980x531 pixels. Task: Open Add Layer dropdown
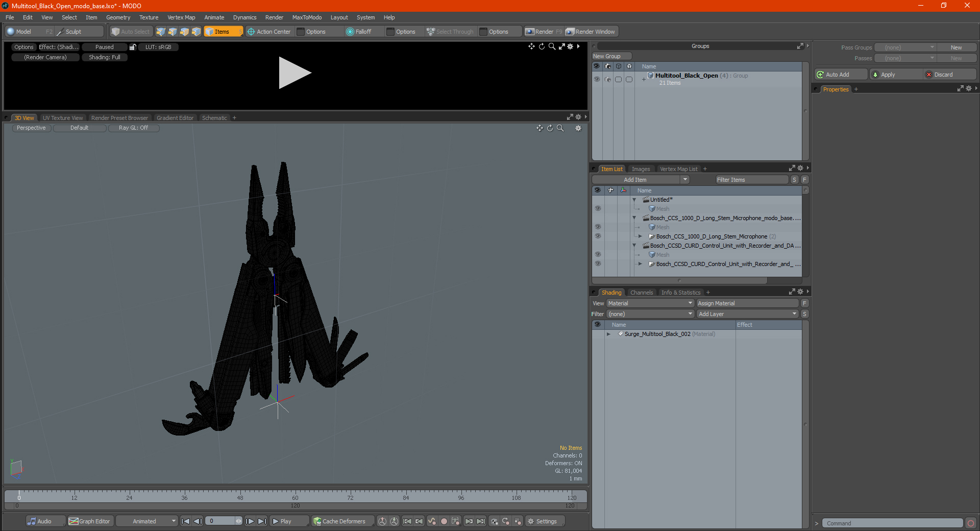point(748,314)
